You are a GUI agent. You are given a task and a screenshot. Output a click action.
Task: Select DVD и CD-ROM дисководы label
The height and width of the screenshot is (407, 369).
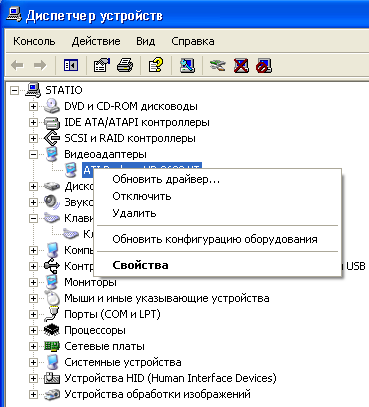point(131,106)
